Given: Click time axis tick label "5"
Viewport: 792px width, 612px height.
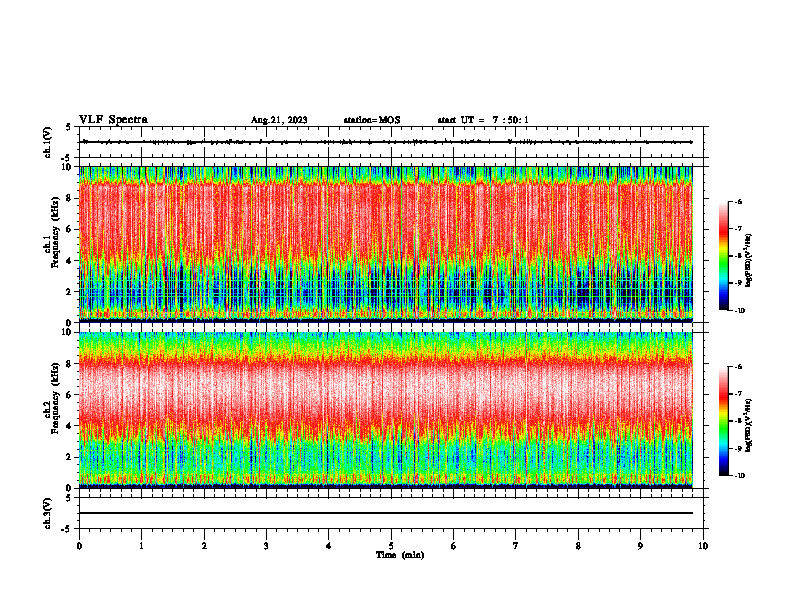Looking at the screenshot, I should [391, 546].
